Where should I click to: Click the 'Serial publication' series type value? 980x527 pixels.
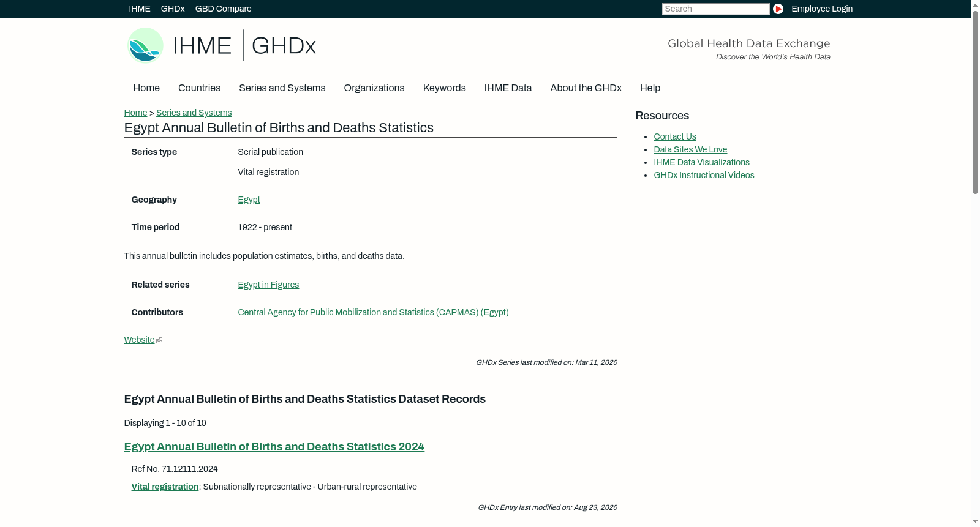[270, 152]
